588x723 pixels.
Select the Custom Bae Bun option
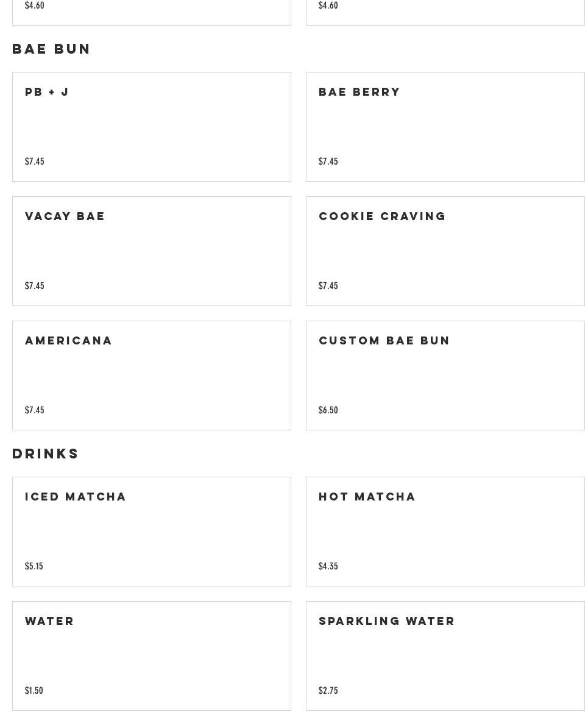click(x=445, y=376)
